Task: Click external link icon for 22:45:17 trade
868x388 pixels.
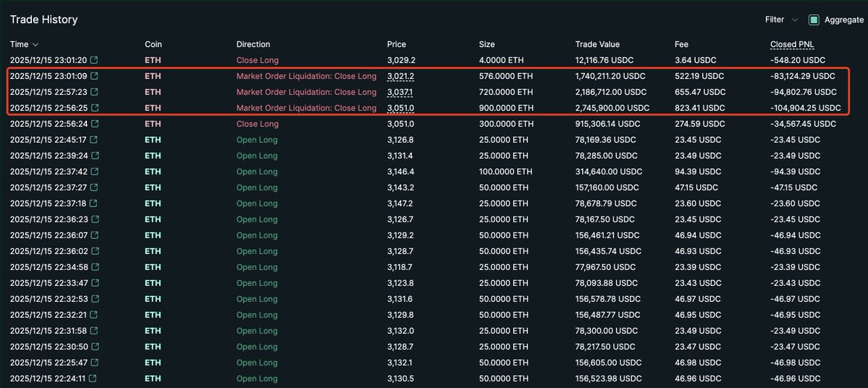Action: (94, 140)
